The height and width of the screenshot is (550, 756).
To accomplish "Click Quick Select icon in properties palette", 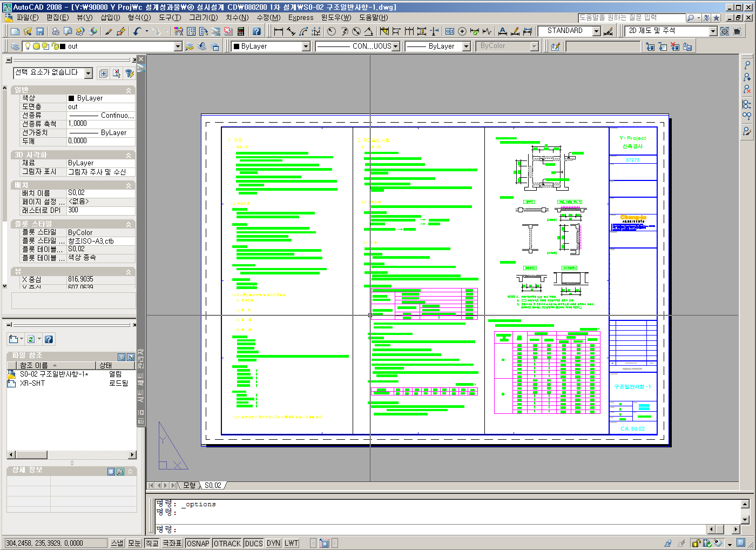I will click(129, 73).
